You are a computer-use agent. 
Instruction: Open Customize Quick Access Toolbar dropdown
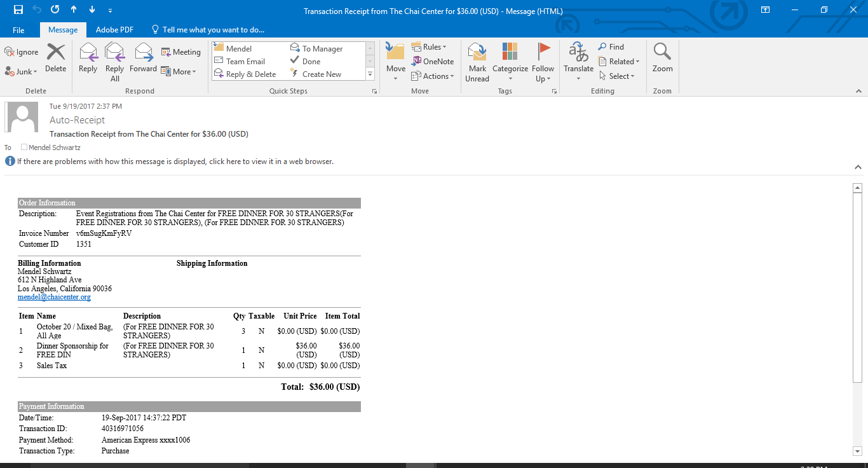111,10
